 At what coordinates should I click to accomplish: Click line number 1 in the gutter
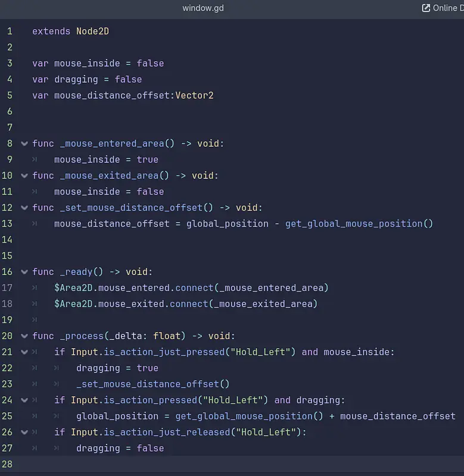click(10, 31)
